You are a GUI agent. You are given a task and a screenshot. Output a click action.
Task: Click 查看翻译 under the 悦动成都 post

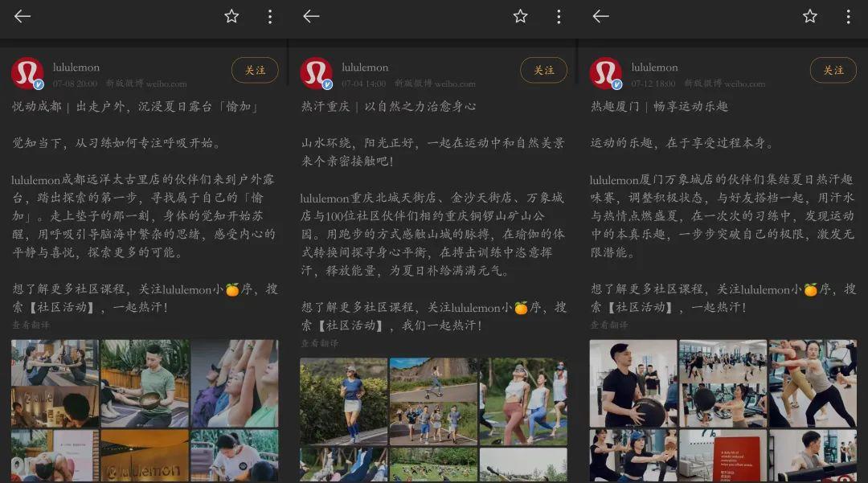tap(31, 325)
